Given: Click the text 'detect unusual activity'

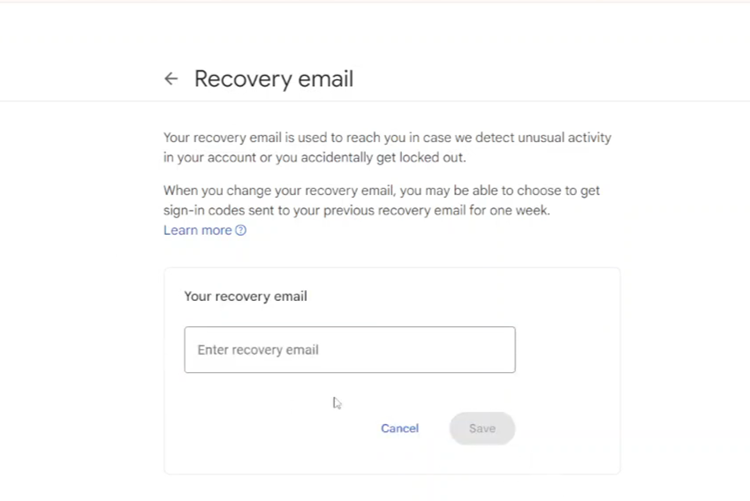Looking at the screenshot, I should (x=543, y=138).
